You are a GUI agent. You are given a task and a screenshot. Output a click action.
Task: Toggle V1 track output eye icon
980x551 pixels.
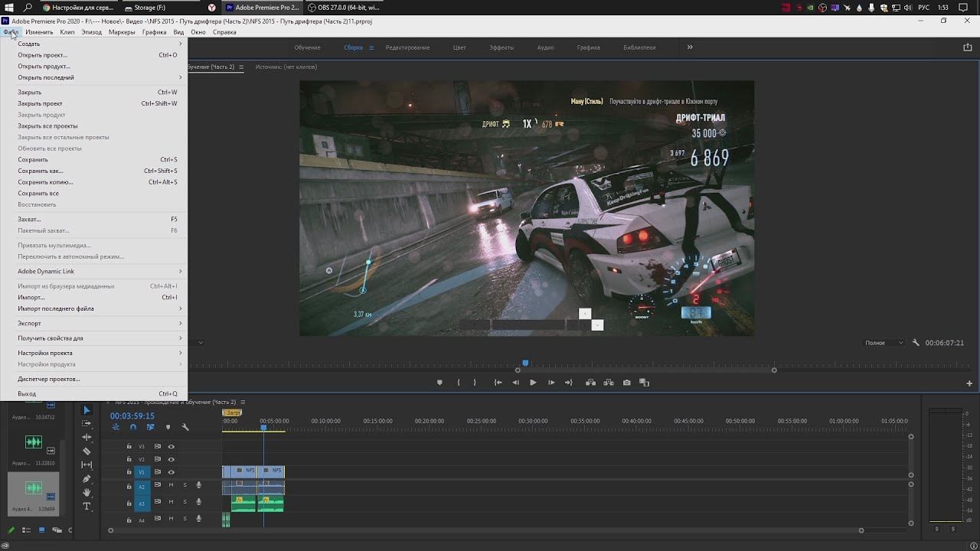pyautogui.click(x=171, y=472)
